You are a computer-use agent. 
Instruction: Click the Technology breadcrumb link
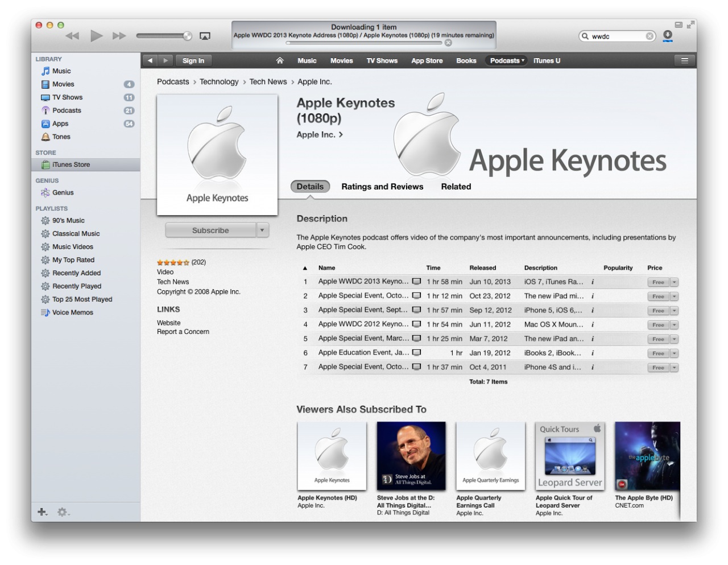[219, 82]
